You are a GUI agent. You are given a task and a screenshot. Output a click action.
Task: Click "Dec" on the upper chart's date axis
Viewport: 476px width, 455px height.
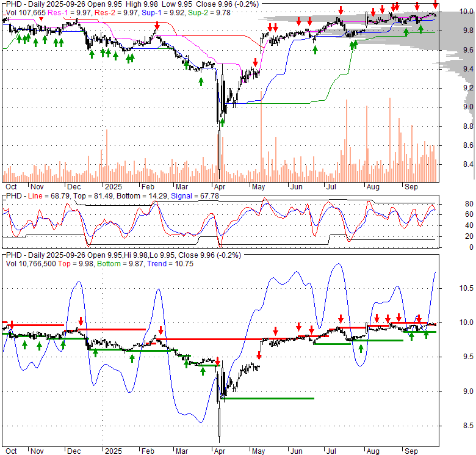point(74,187)
